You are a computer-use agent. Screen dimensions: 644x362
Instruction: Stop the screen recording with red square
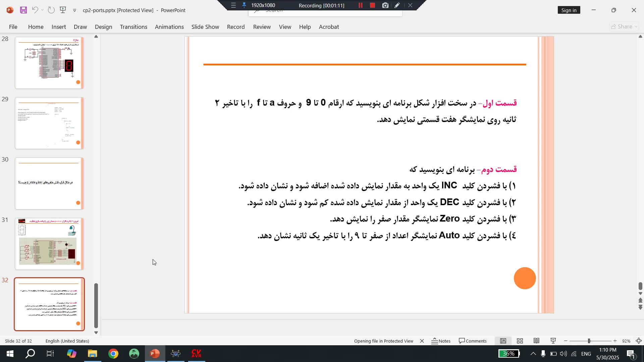pyautogui.click(x=372, y=5)
